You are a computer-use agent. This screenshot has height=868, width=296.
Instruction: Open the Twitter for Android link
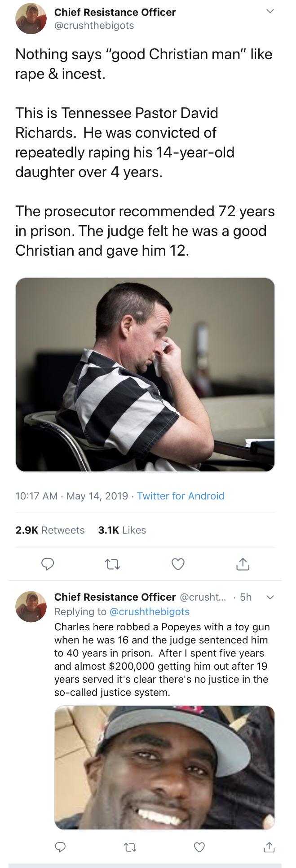point(181,496)
